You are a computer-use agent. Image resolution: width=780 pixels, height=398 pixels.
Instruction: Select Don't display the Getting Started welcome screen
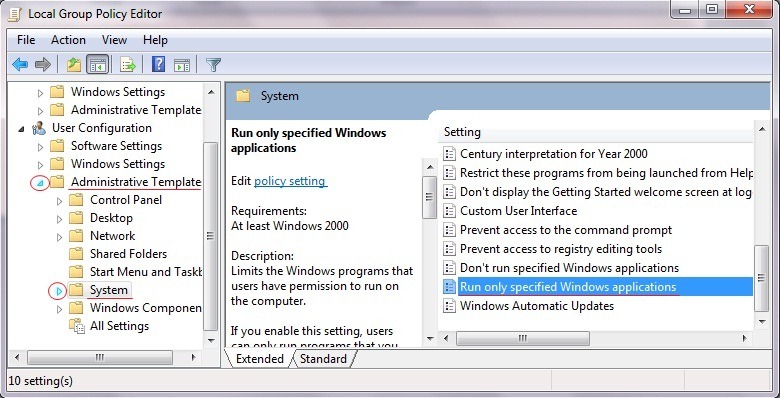coord(606,192)
